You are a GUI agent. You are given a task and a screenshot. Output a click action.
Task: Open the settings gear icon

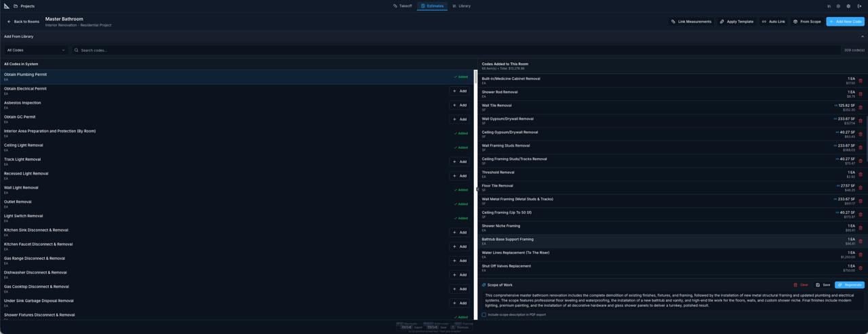[x=848, y=6]
